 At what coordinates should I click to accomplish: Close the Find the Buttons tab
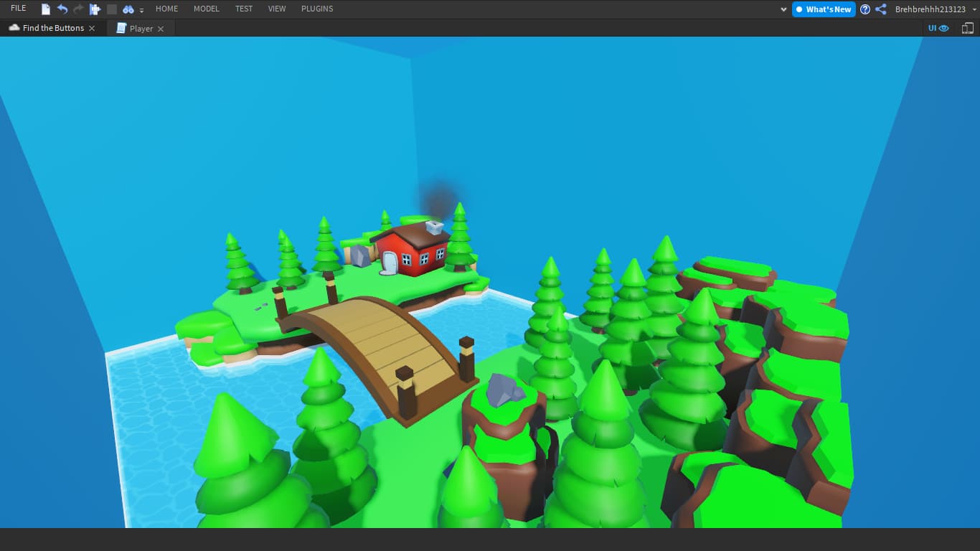point(91,28)
